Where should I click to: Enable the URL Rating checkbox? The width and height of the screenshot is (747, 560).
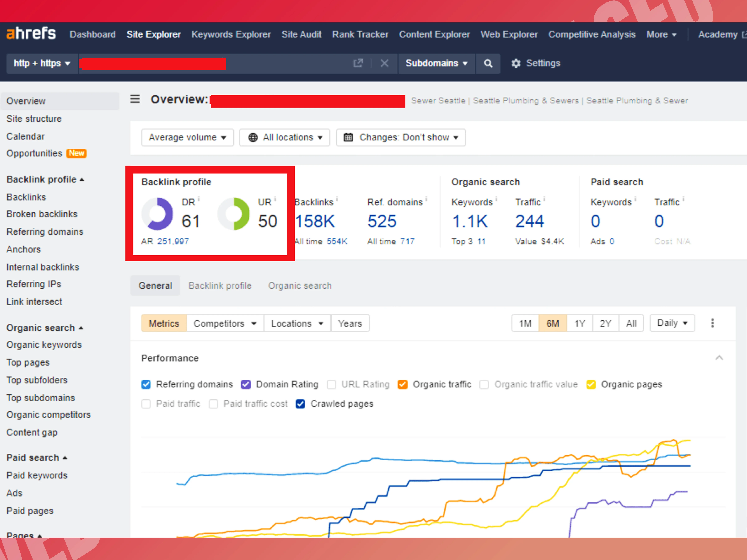(332, 385)
